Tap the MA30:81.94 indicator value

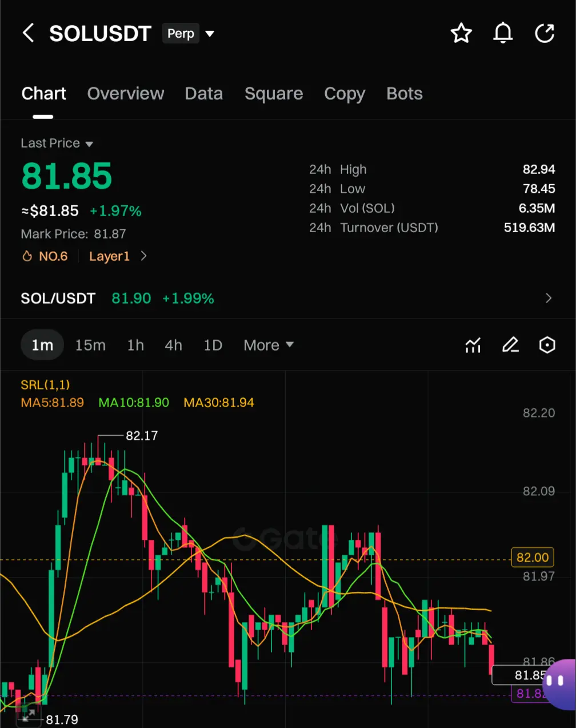coord(219,403)
